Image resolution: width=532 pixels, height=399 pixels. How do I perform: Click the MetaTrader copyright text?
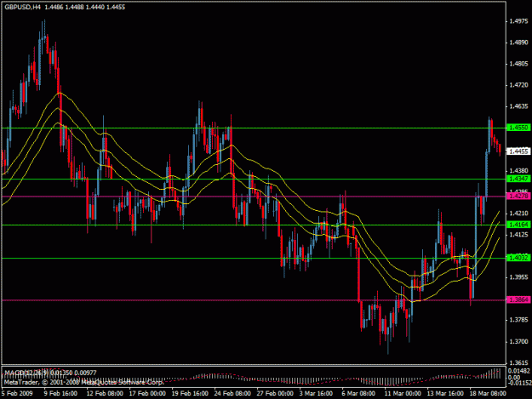[x=83, y=382]
